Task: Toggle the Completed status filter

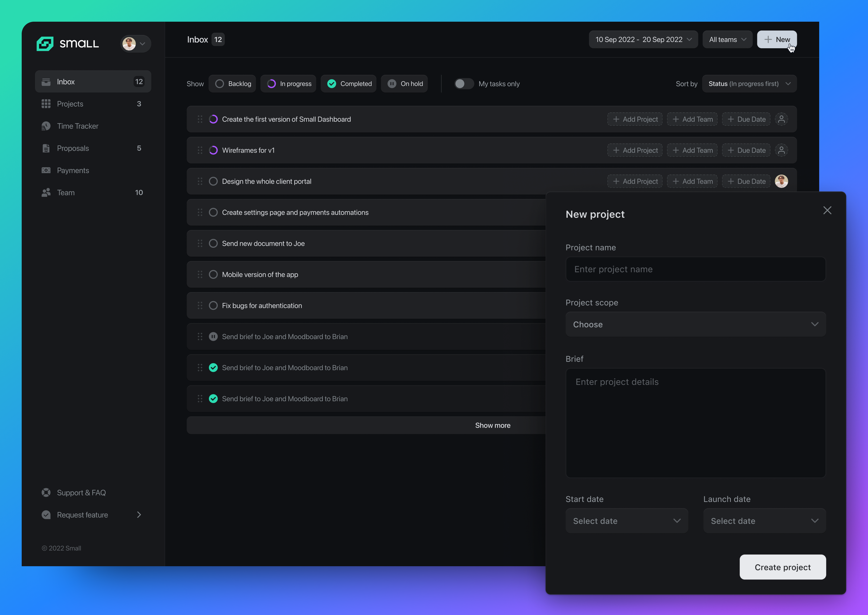Action: [348, 83]
